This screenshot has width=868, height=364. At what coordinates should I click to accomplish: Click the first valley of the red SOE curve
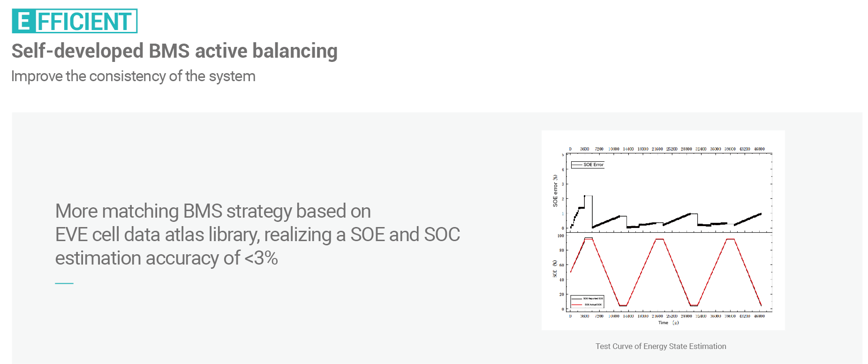click(x=623, y=305)
